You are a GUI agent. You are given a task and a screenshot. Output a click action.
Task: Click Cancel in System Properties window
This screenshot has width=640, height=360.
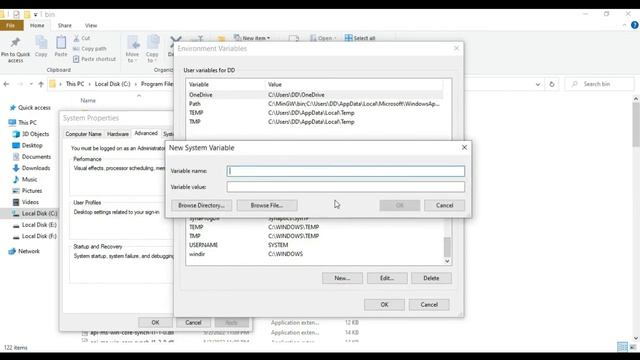[193, 322]
